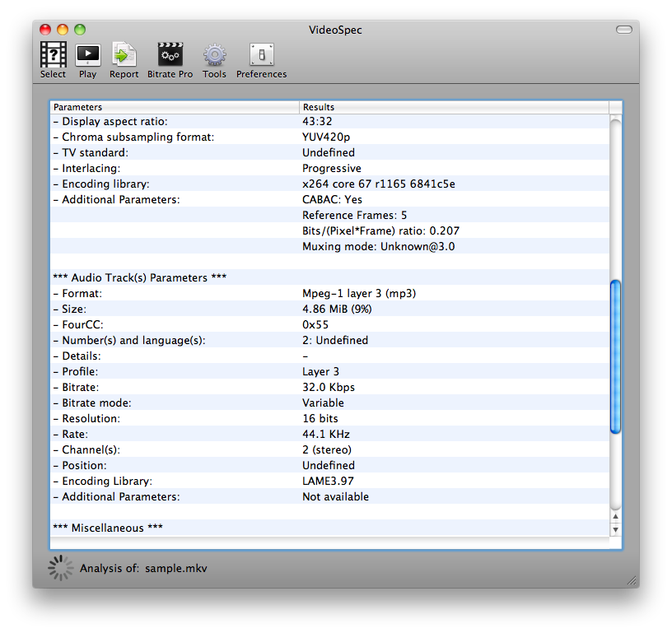
Task: Select the Bitrate mode row
Action: click(329, 403)
